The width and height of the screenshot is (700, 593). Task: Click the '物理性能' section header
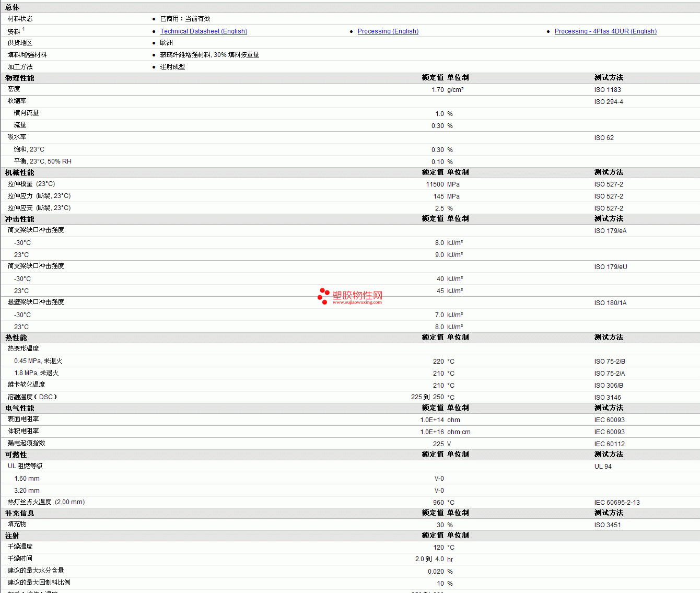click(x=20, y=78)
